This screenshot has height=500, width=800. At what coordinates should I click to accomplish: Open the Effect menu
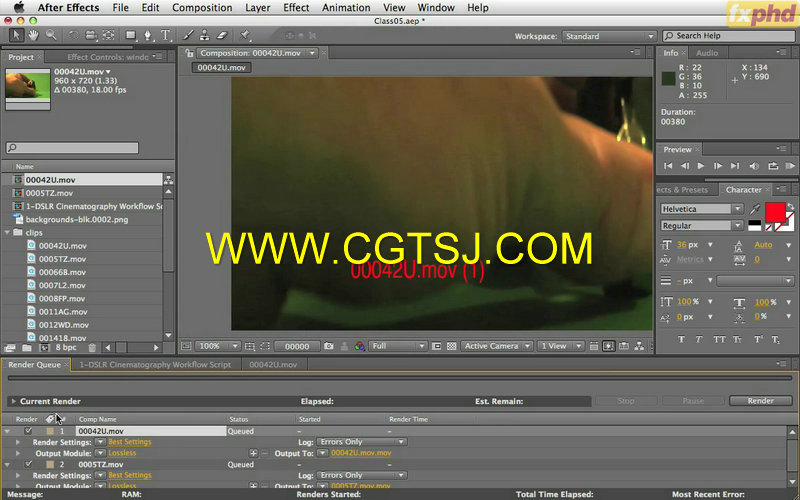point(296,8)
